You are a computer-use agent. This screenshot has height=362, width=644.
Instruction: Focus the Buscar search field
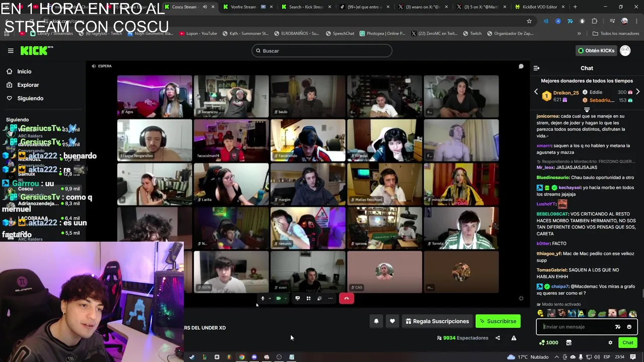(x=321, y=51)
